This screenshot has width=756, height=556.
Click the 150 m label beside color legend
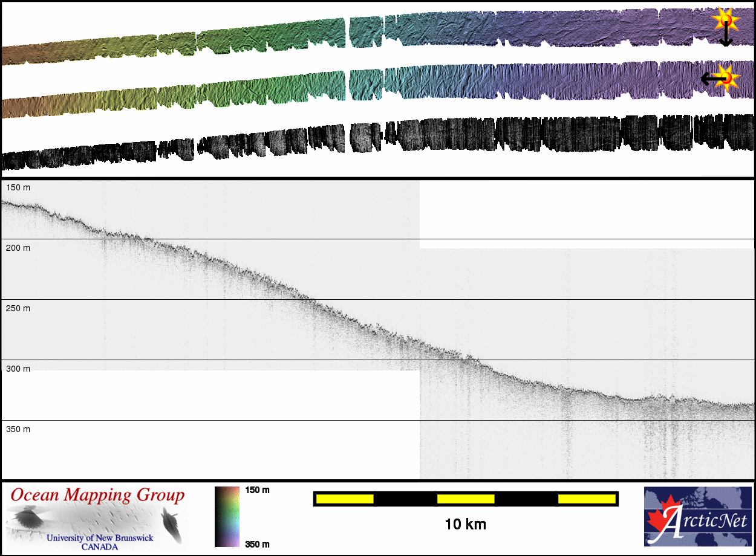click(257, 490)
